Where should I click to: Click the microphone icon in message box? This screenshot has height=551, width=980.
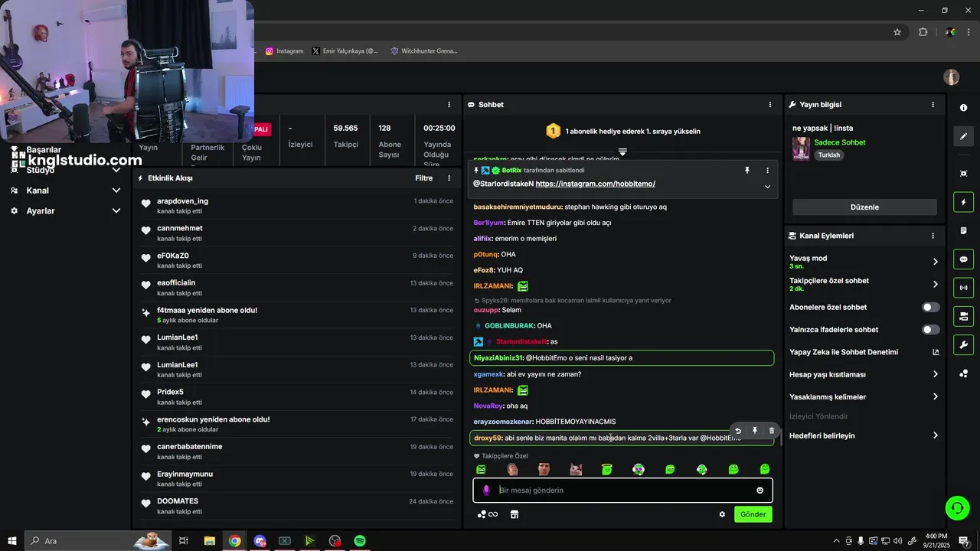(x=485, y=490)
